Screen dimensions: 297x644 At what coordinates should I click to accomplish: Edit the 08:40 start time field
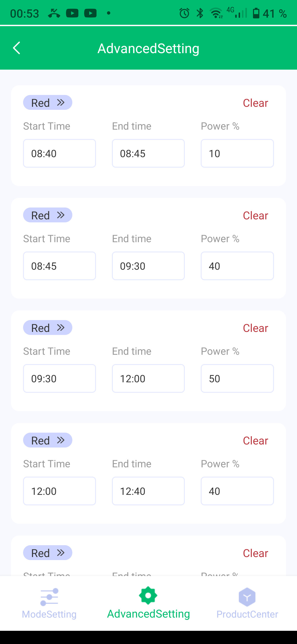pyautogui.click(x=59, y=153)
